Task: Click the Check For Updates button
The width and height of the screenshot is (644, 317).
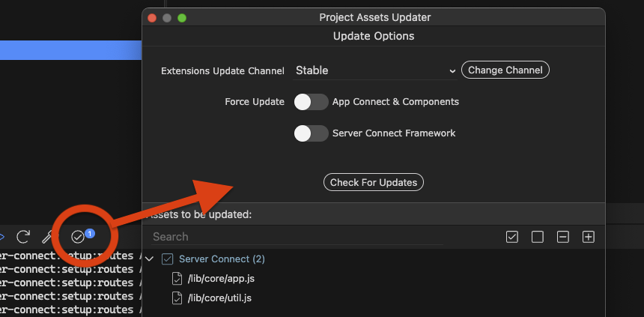Action: coord(374,182)
